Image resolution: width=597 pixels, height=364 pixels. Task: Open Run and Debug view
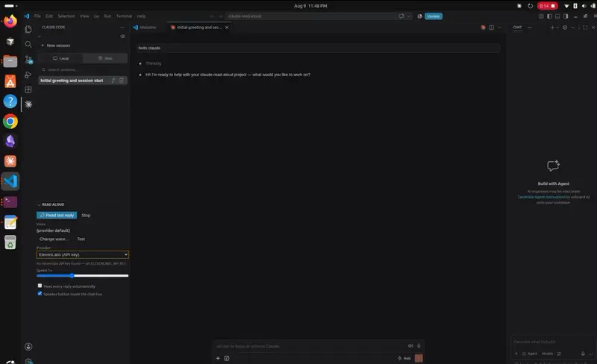tap(28, 75)
